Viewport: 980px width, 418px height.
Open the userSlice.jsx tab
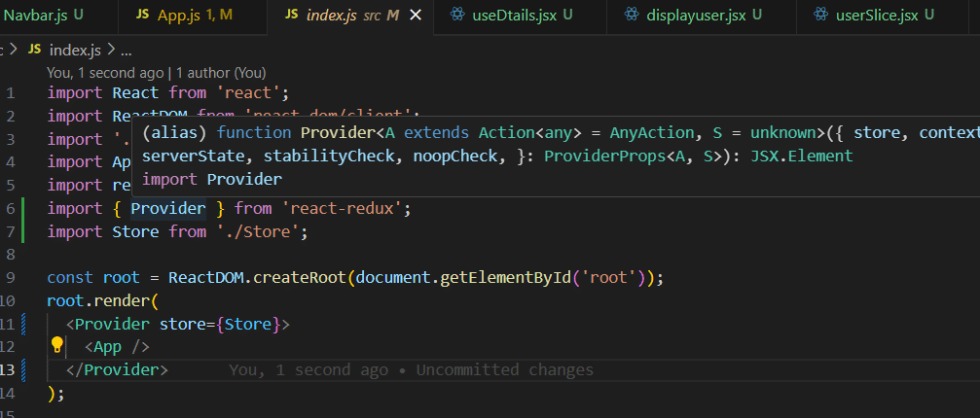(882, 16)
